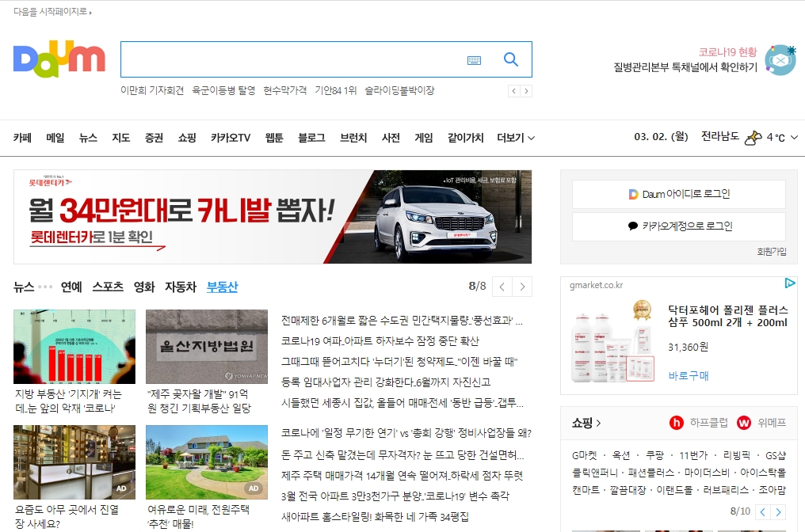
Task: Click the 슬라이딩불박이장 keyword
Action: (399, 91)
